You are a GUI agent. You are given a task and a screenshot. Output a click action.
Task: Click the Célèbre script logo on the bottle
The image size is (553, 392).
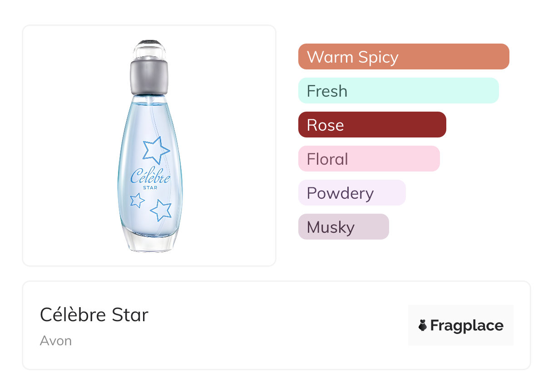150,176
